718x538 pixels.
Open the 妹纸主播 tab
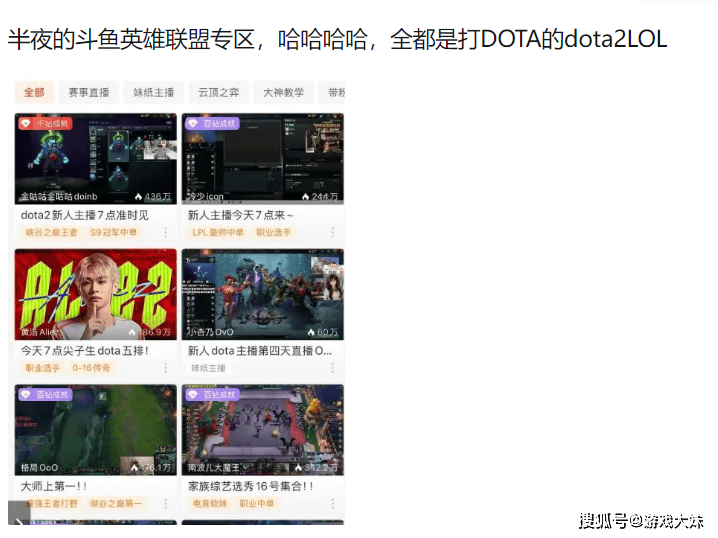tap(154, 92)
